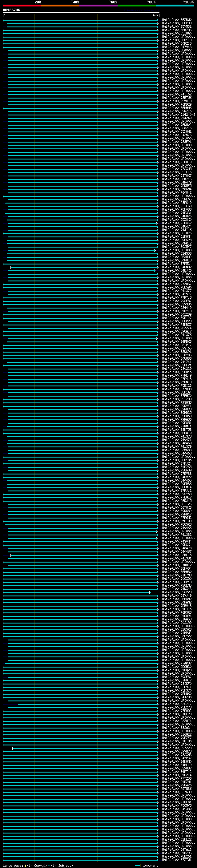Select hit UniRef100_O24558
This screenshot has height=868, width=197.
tap(177, 253)
